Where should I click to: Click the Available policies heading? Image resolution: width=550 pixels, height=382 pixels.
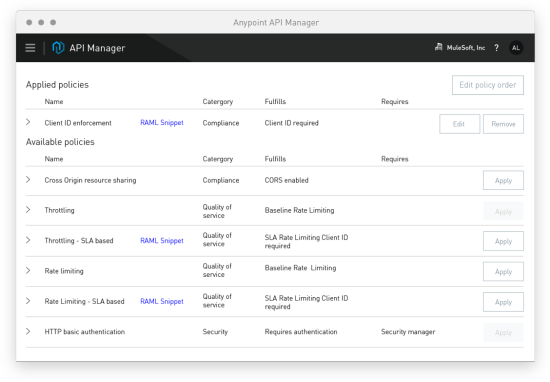(60, 142)
